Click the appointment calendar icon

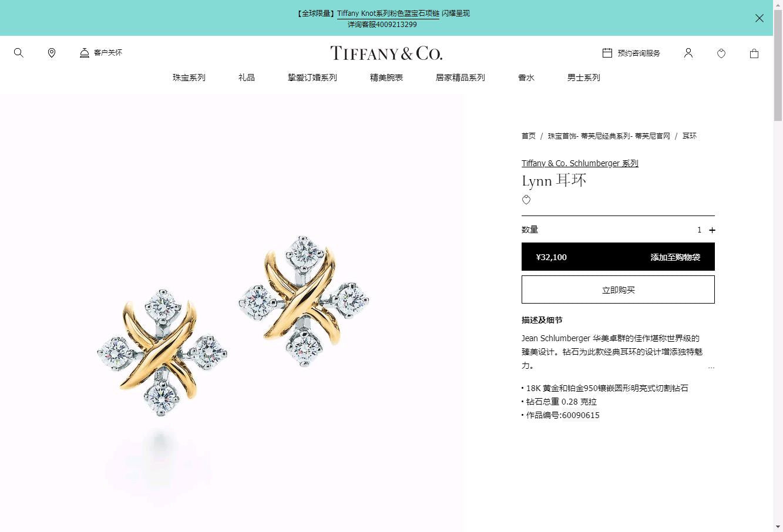(x=607, y=53)
